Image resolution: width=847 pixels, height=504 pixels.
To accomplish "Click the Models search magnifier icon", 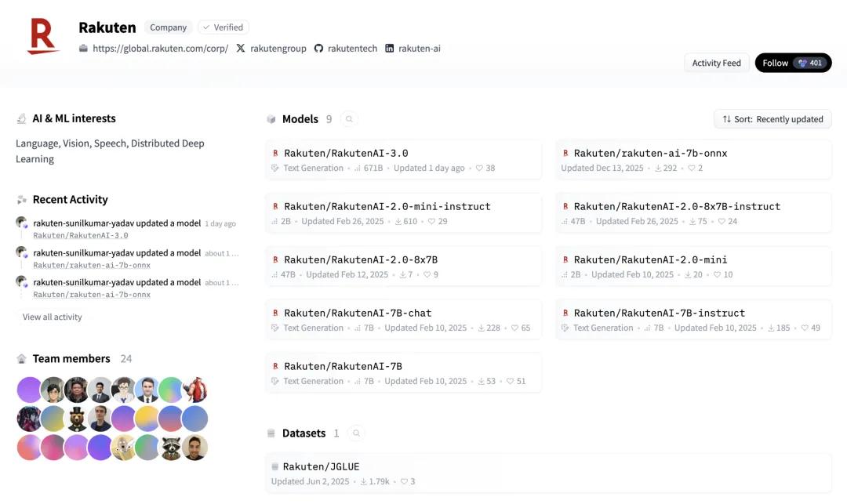I will coord(349,119).
